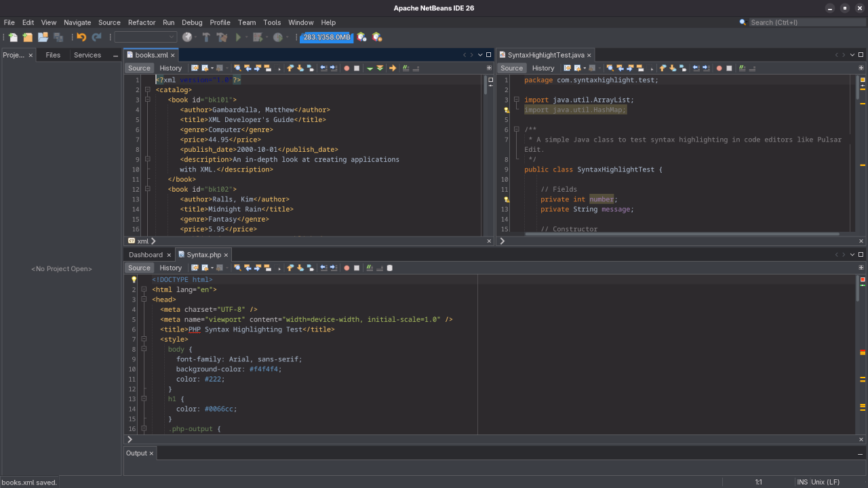Start macro recording in books.xml toolbar

point(347,68)
